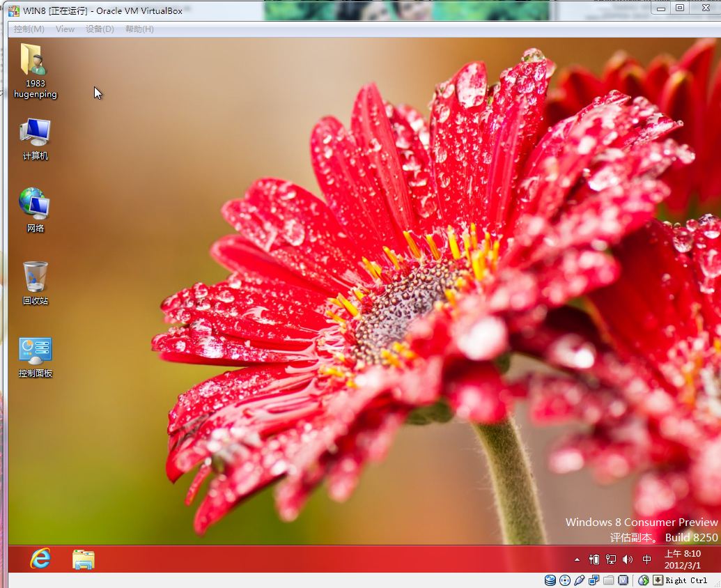Launch Internet Explorer from the taskbar

[x=40, y=559]
